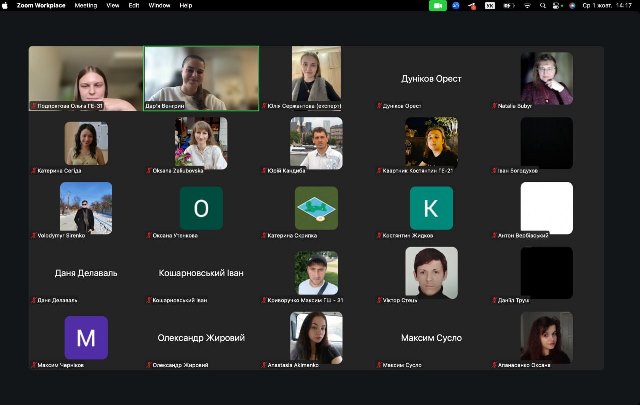Select the highlighted active speaker video tile
This screenshot has height=405, width=640.
(201, 76)
